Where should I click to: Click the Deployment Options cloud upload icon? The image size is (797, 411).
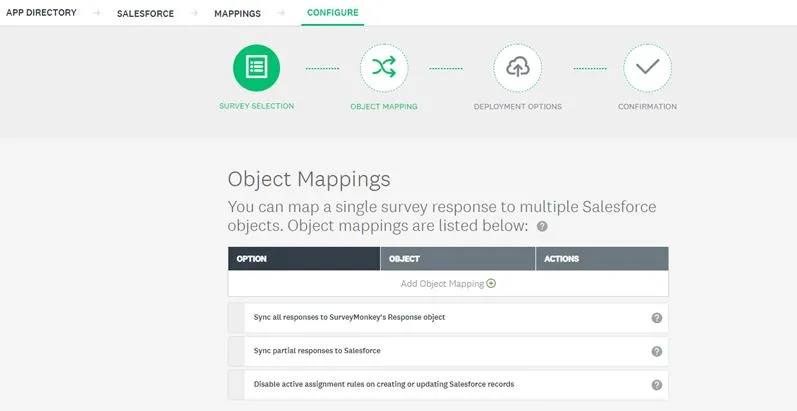tap(517, 68)
